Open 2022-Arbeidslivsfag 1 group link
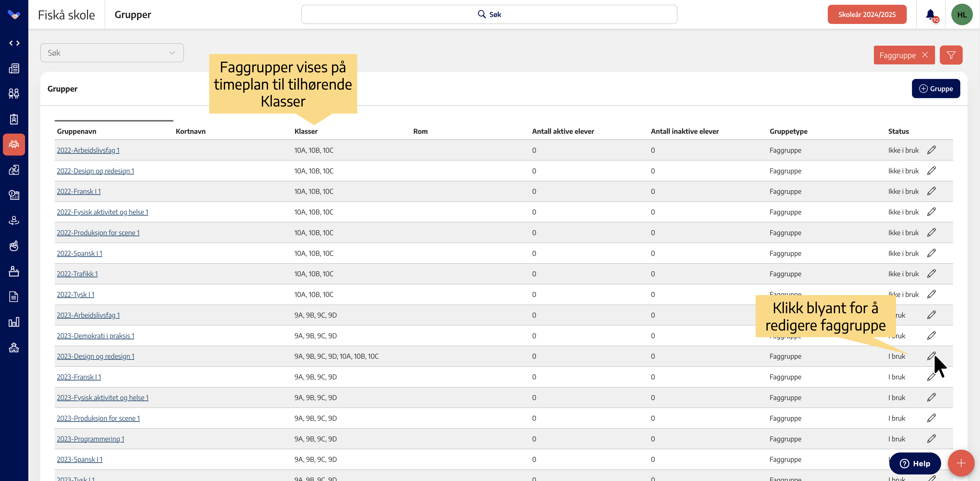Viewport: 980px width, 481px height. [88, 150]
